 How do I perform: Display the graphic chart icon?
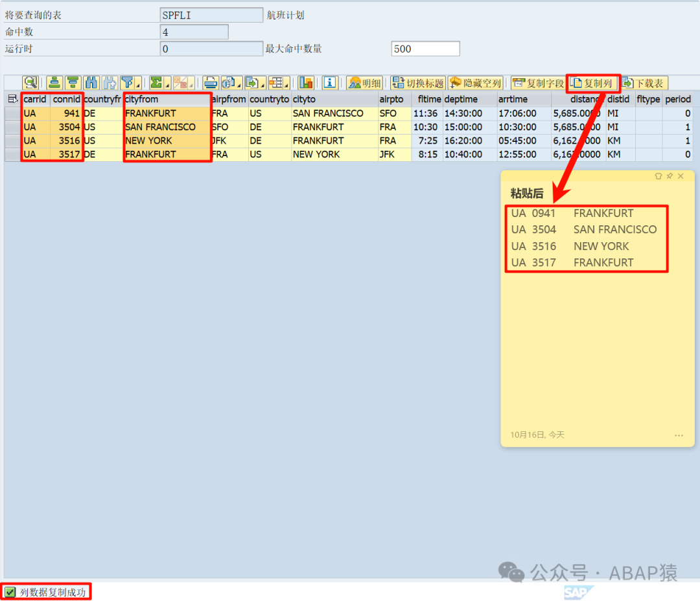tap(306, 83)
